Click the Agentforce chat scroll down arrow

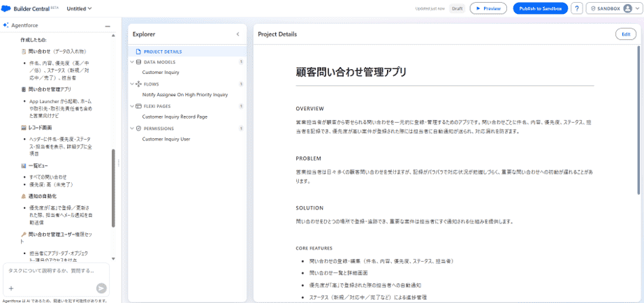[113, 258]
